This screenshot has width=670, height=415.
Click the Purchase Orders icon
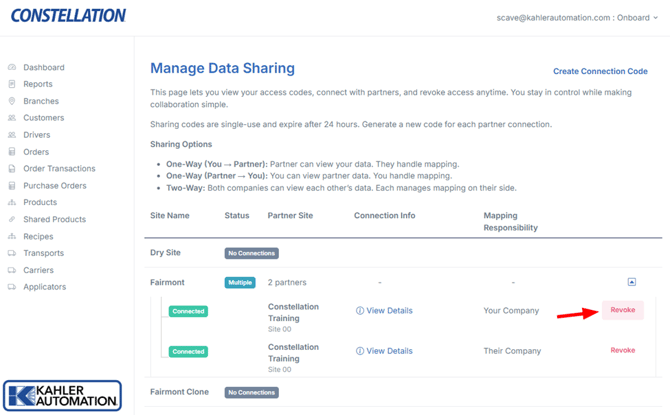pos(12,186)
